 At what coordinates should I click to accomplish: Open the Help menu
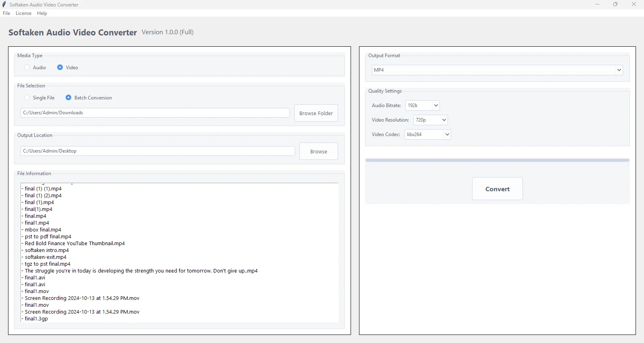click(x=42, y=13)
